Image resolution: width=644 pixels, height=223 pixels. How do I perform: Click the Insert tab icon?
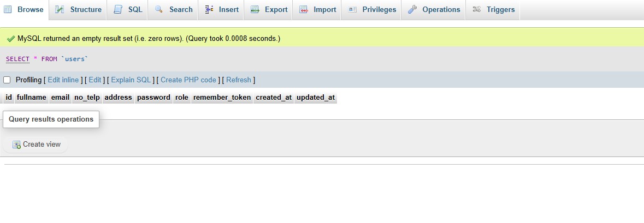click(x=209, y=9)
